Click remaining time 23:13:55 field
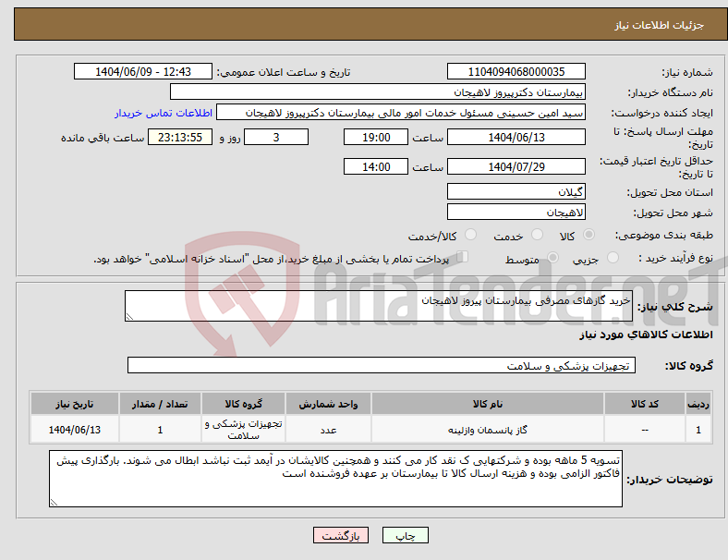 click(180, 137)
